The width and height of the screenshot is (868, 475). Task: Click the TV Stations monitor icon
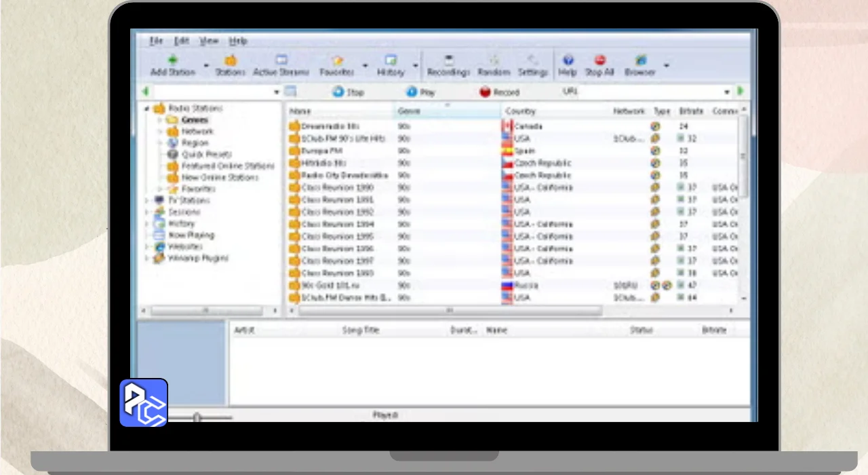click(x=159, y=201)
